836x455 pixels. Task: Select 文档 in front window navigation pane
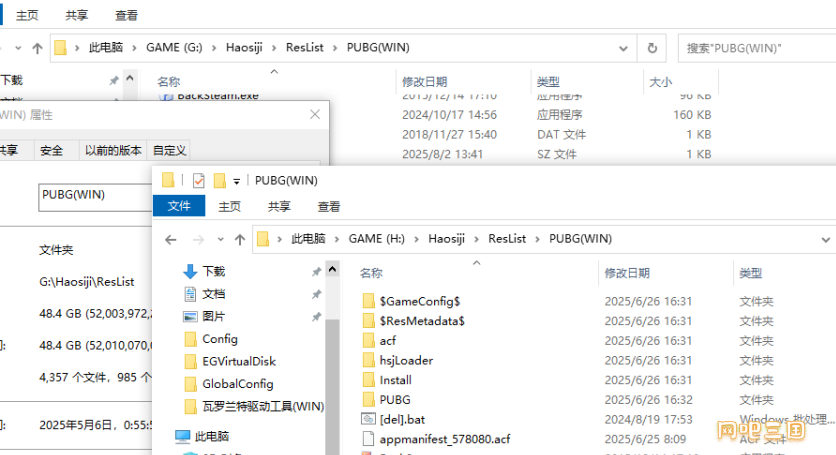[x=213, y=294]
